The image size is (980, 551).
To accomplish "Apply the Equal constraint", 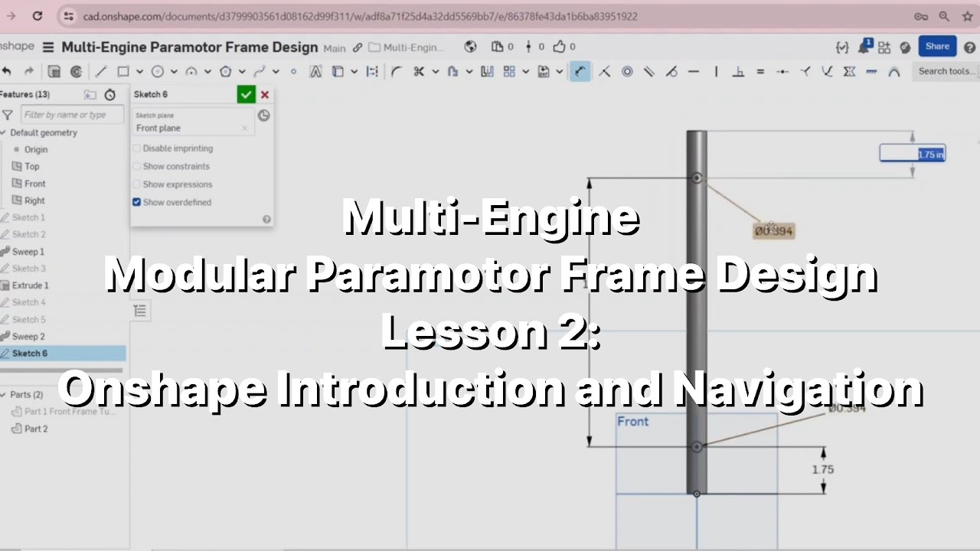I will point(760,71).
